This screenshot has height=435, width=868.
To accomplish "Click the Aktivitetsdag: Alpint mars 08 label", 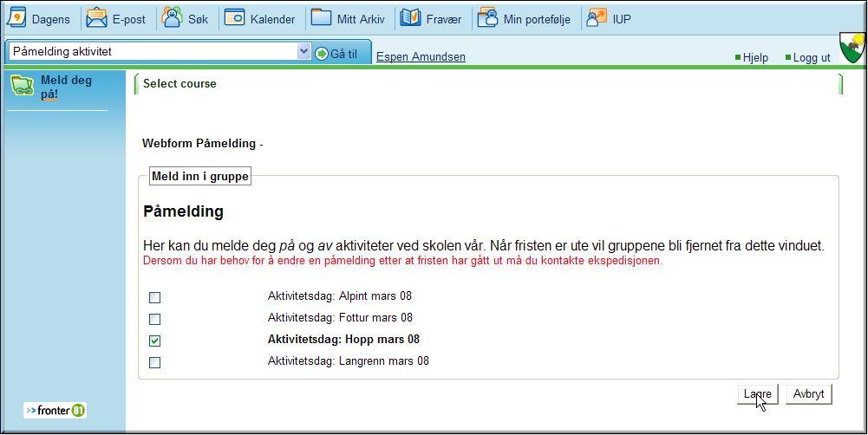I will coord(340,296).
